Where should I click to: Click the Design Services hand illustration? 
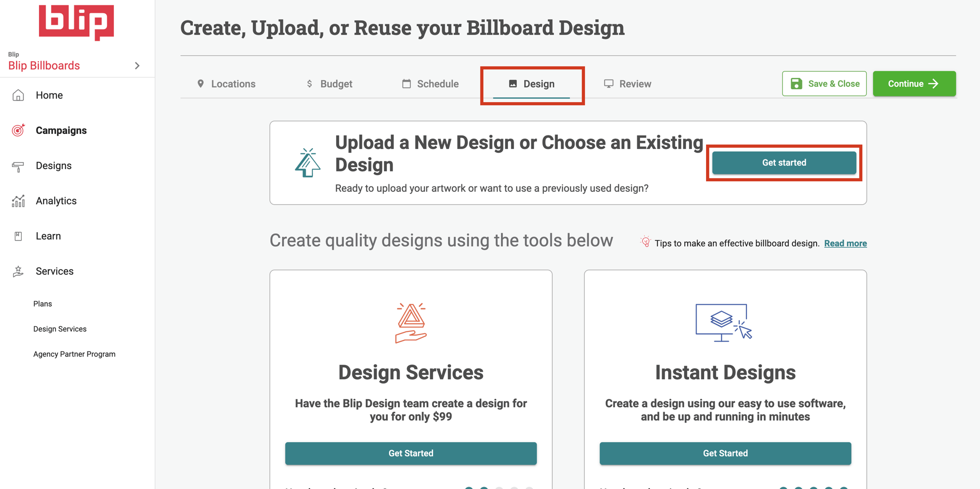pyautogui.click(x=410, y=323)
